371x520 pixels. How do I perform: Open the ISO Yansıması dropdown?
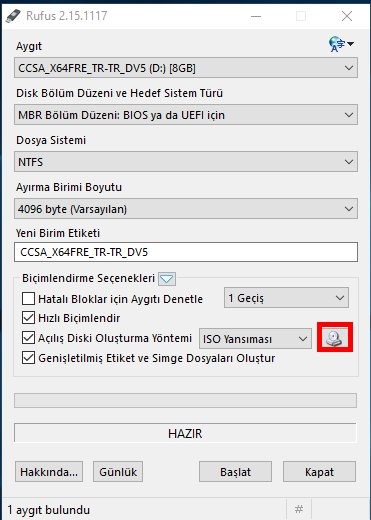coord(255,339)
